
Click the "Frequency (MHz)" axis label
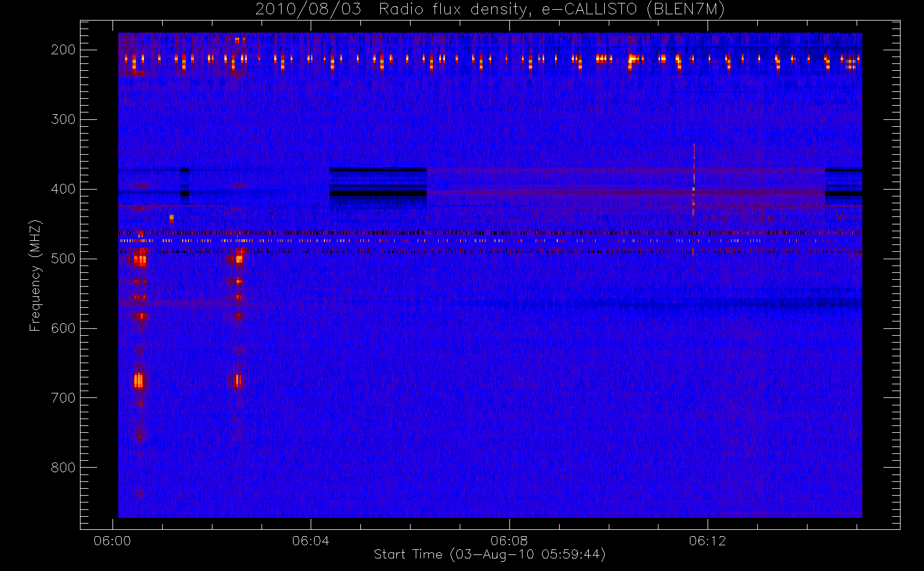pyautogui.click(x=35, y=275)
